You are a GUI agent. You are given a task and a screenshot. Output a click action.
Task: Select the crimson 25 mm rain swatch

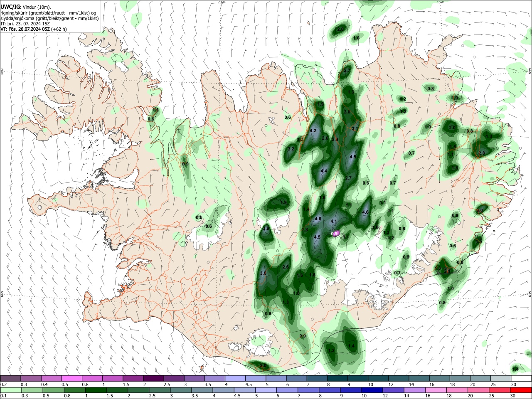pos(500,390)
